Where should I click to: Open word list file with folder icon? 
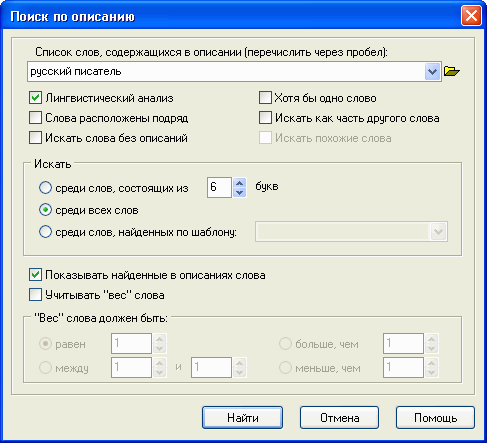[x=452, y=71]
